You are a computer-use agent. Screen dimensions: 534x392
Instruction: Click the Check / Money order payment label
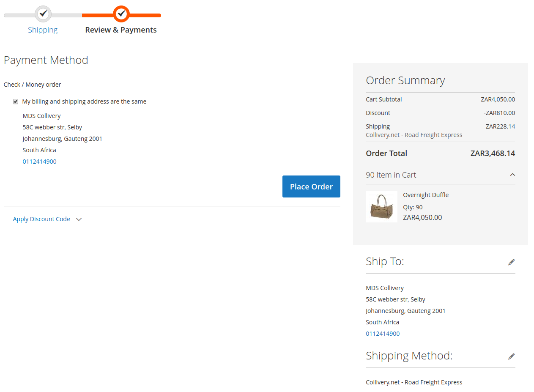(33, 85)
